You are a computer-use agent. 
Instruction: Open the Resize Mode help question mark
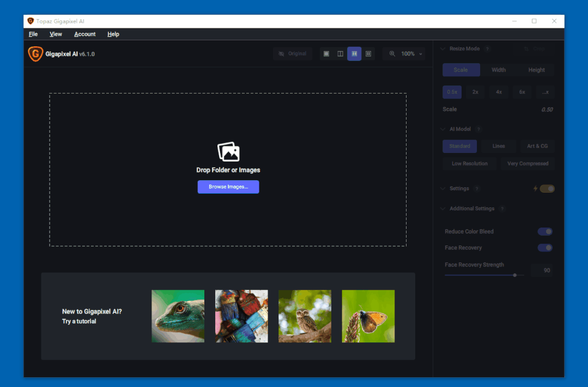487,48
